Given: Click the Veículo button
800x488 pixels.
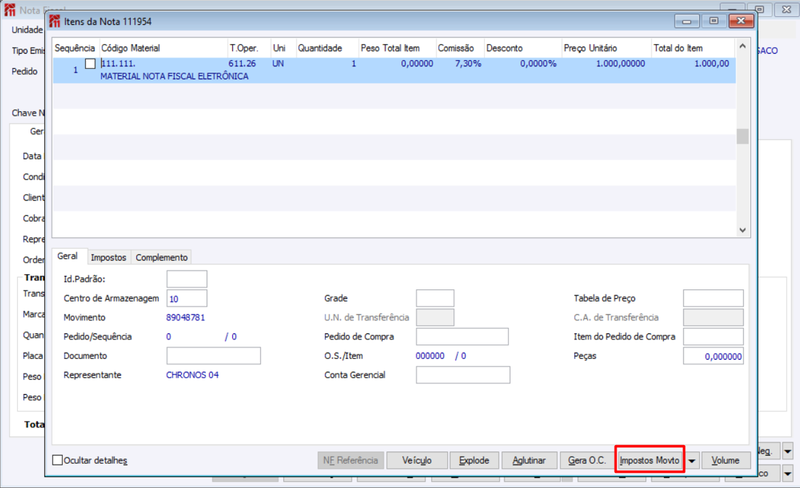Looking at the screenshot, I should (417, 460).
